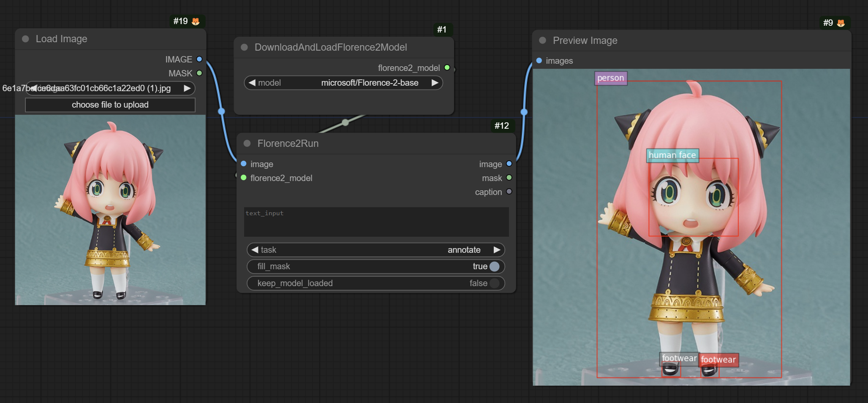The image size is (868, 403).
Task: Click the Load Image node collapse dot
Action: 25,39
